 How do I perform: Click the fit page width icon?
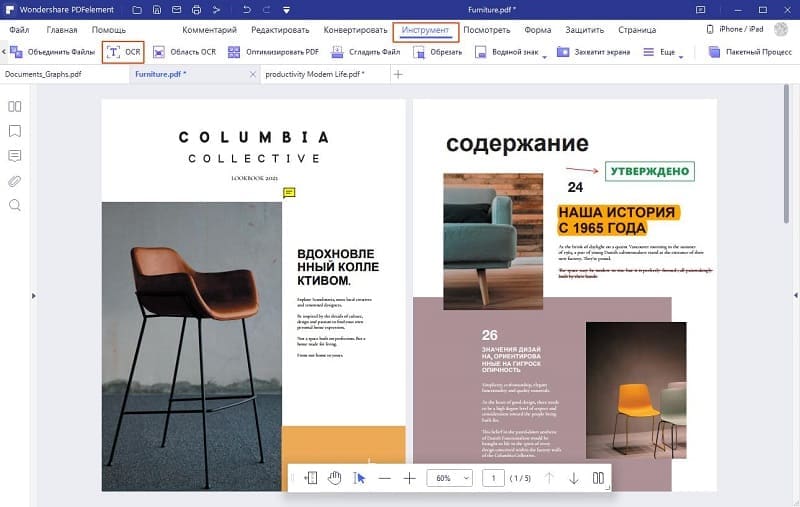click(311, 478)
